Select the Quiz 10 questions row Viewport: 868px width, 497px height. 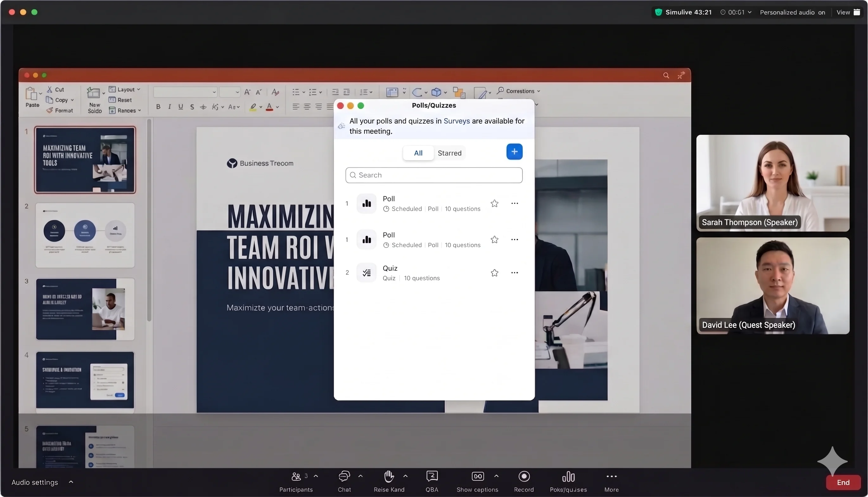click(434, 273)
